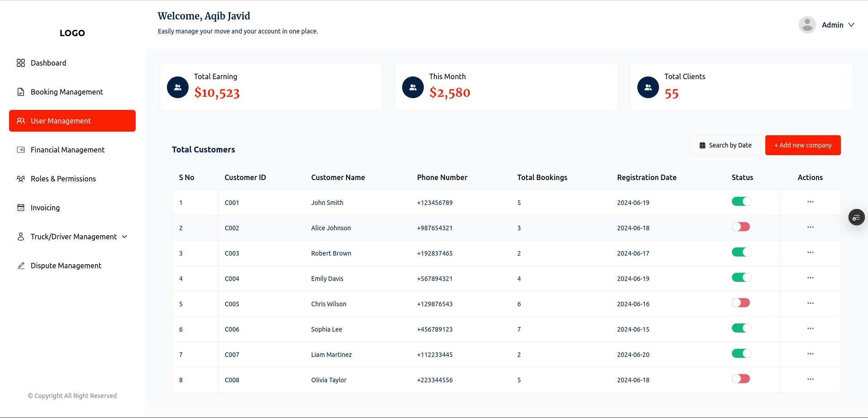This screenshot has height=418, width=868.
Task: Click the Dispute Management pencil icon
Action: tap(21, 266)
